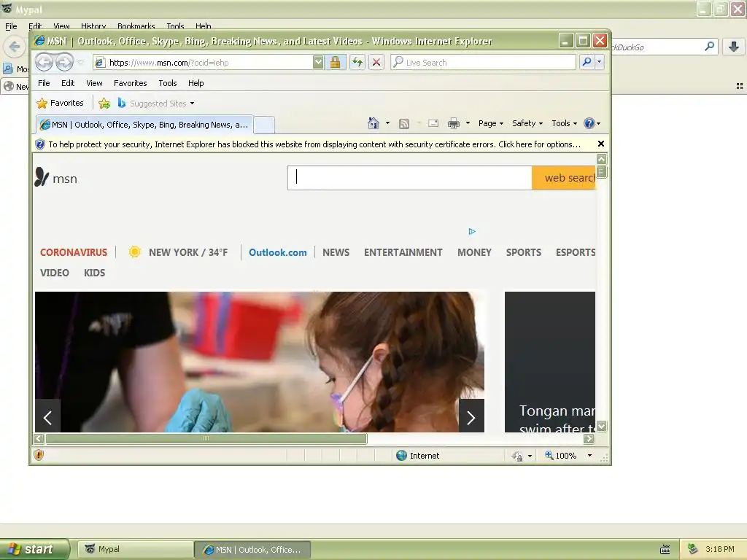
Task: Click the sun weather icon
Action: 135,252
